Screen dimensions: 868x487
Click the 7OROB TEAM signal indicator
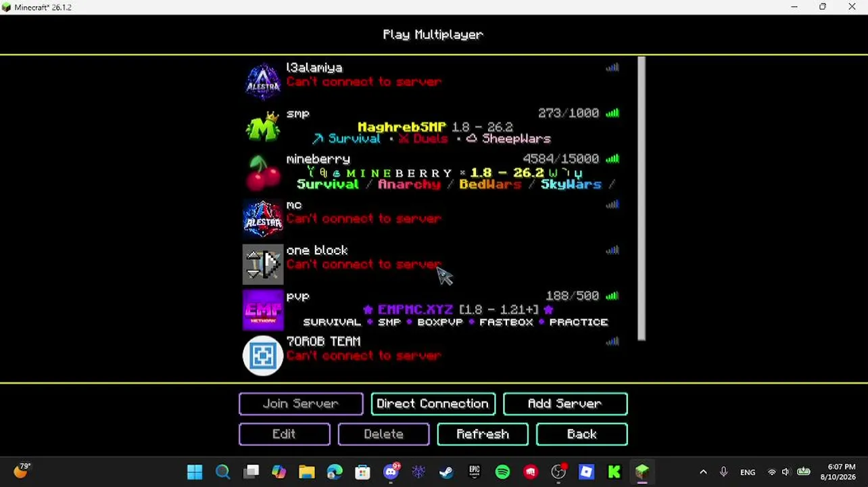(612, 342)
